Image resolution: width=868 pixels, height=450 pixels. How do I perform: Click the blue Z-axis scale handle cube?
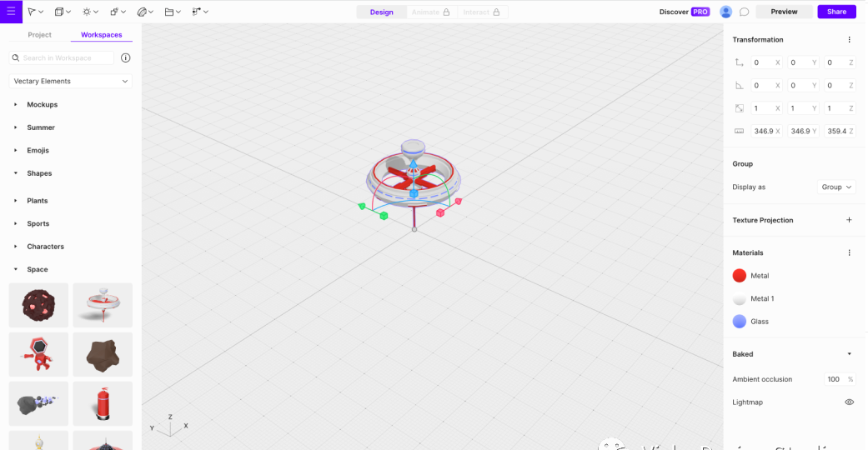[x=414, y=193]
